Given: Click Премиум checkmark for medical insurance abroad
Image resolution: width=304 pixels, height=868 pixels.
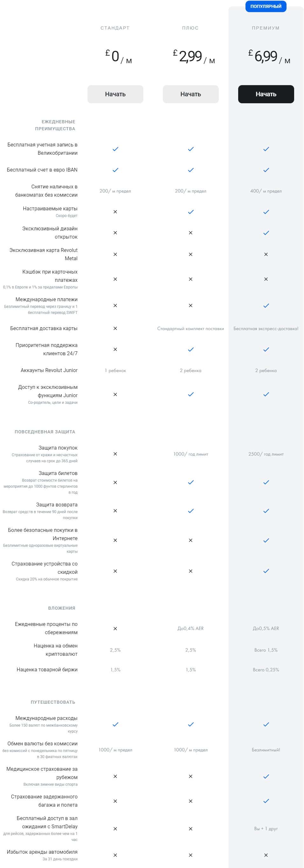Looking at the screenshot, I should [266, 776].
